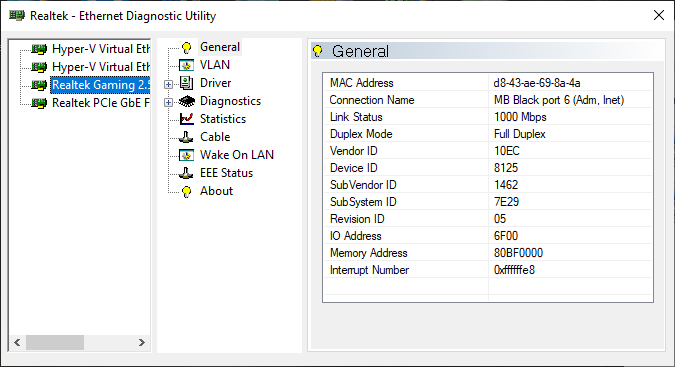Click the Device ID value 8125

click(x=506, y=168)
